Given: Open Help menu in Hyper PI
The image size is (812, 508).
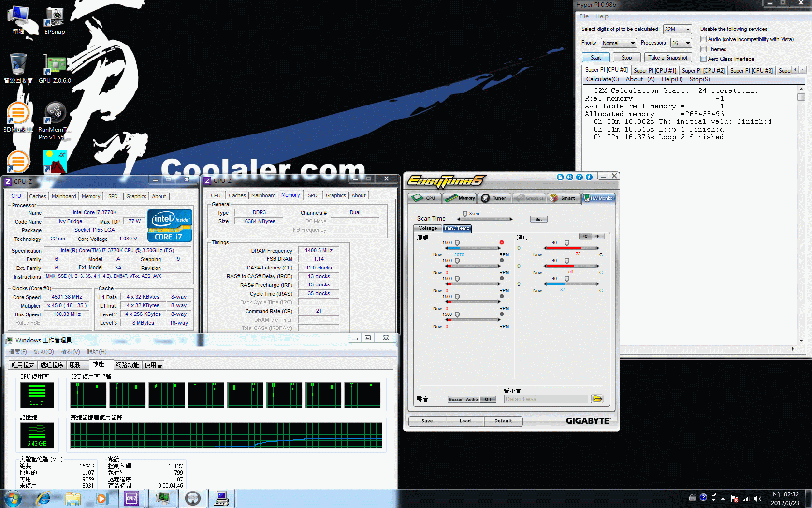Looking at the screenshot, I should point(602,16).
